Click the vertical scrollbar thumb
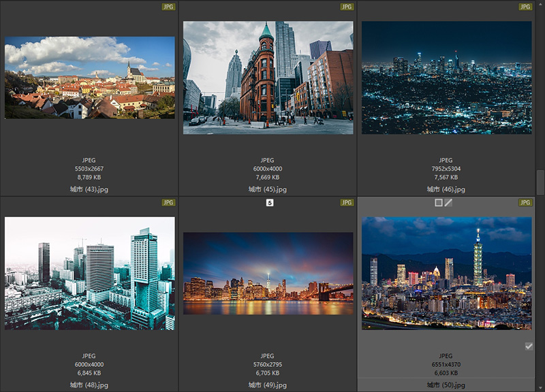 pyautogui.click(x=540, y=182)
